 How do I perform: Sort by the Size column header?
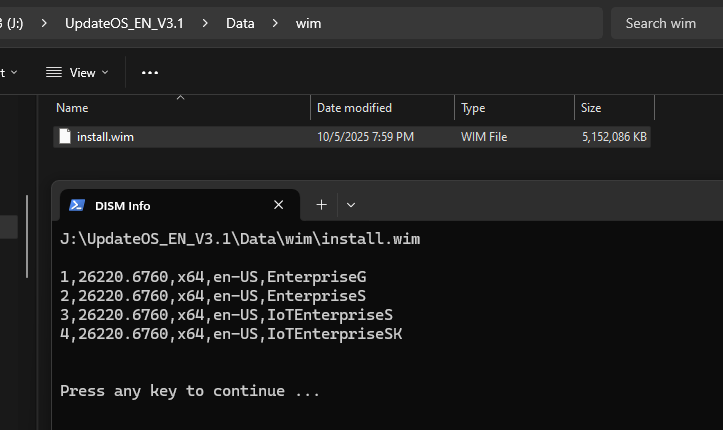point(591,108)
